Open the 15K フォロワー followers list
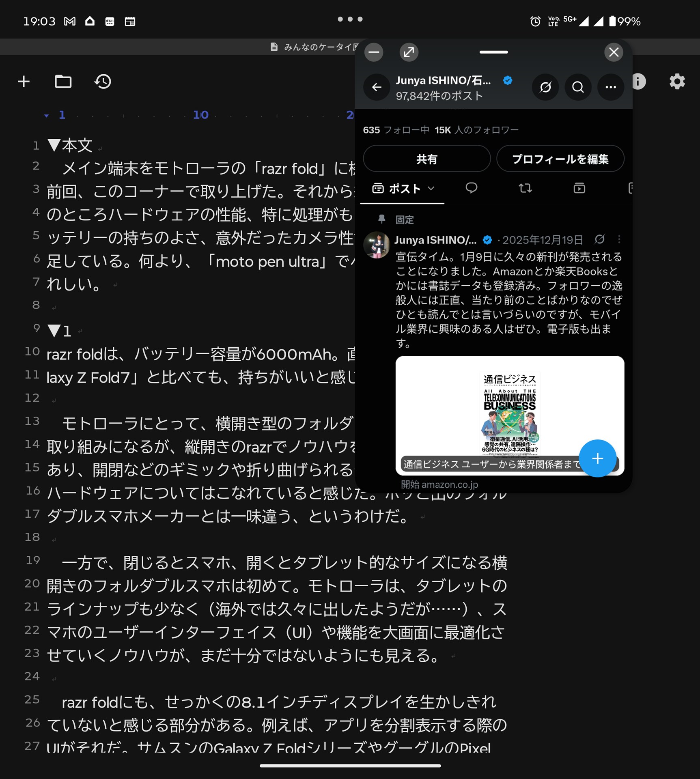700x779 pixels. tap(477, 130)
